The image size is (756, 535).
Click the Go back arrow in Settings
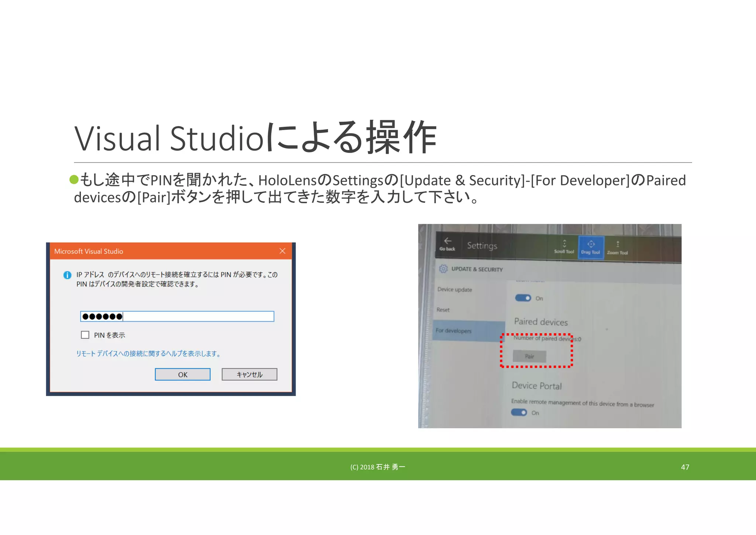(x=447, y=244)
